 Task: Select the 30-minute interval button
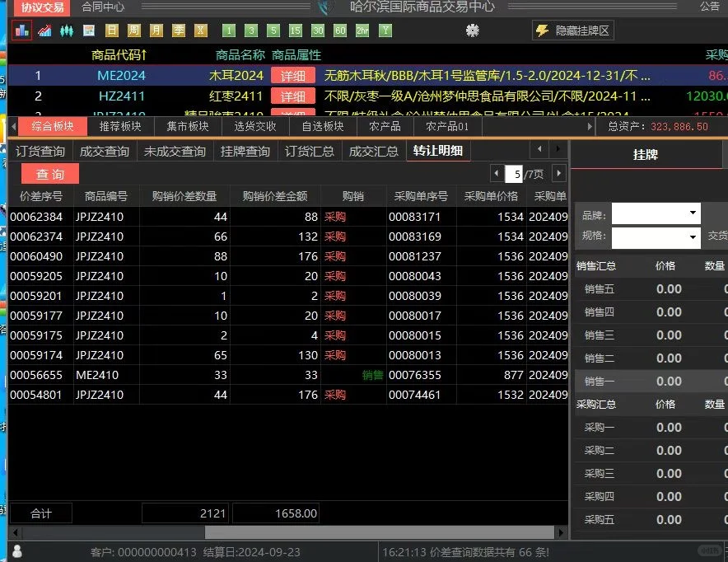(318, 30)
